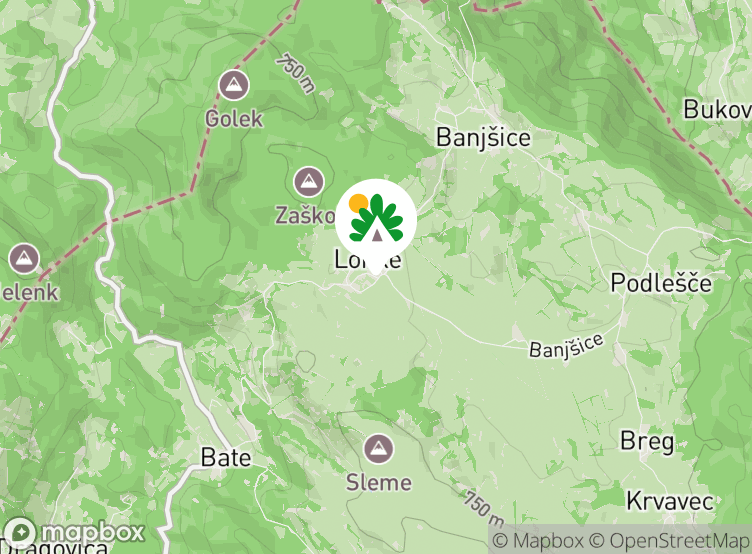752x554 pixels.
Task: Click the Zaško peak mountain icon
Action: coord(308,181)
